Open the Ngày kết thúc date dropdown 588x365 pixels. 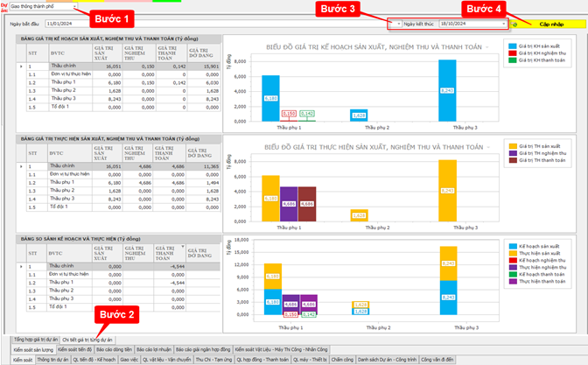(503, 25)
